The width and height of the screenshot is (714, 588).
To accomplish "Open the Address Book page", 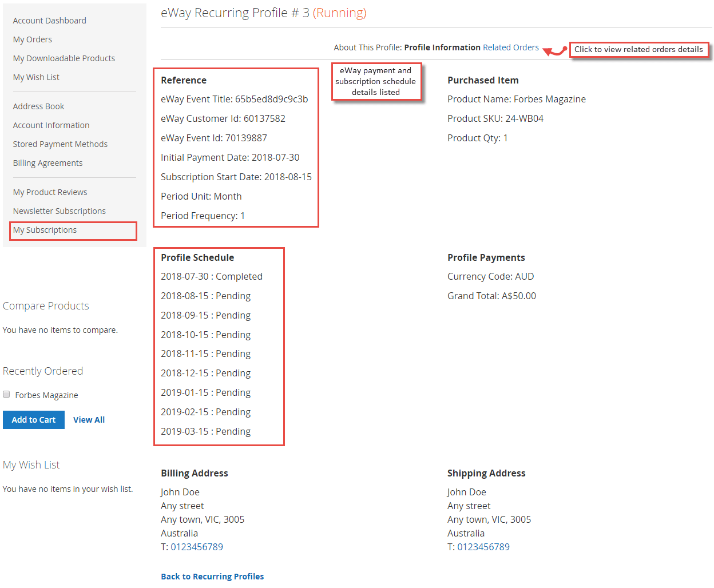I will (x=38, y=106).
